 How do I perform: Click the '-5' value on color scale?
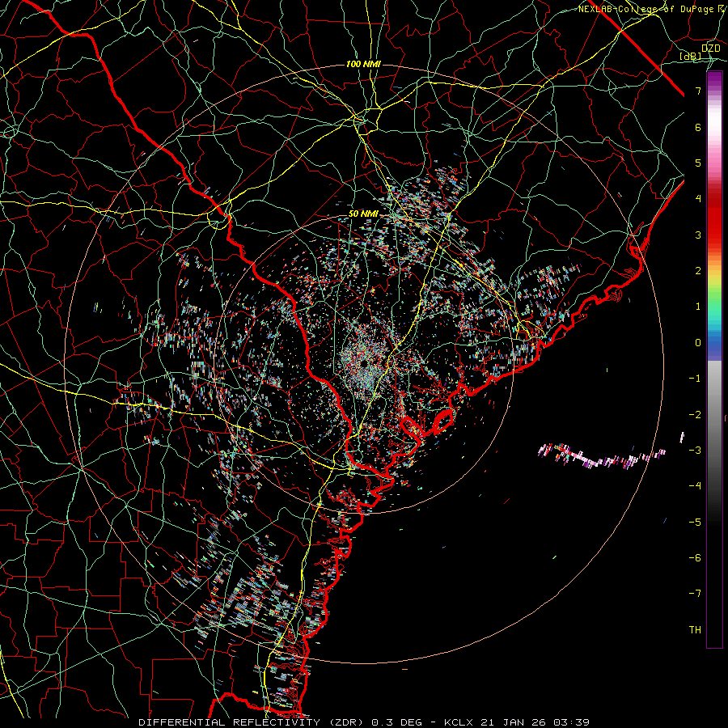tap(695, 522)
